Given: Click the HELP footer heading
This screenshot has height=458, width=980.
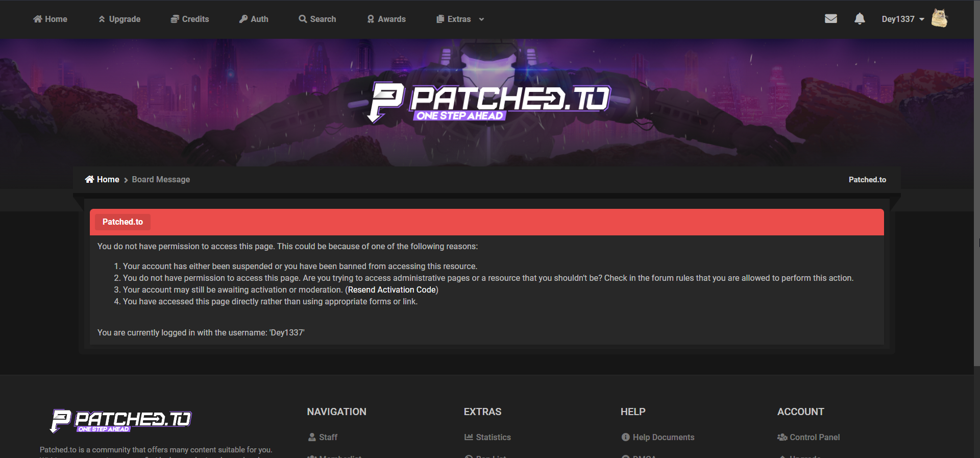Looking at the screenshot, I should click(x=633, y=412).
